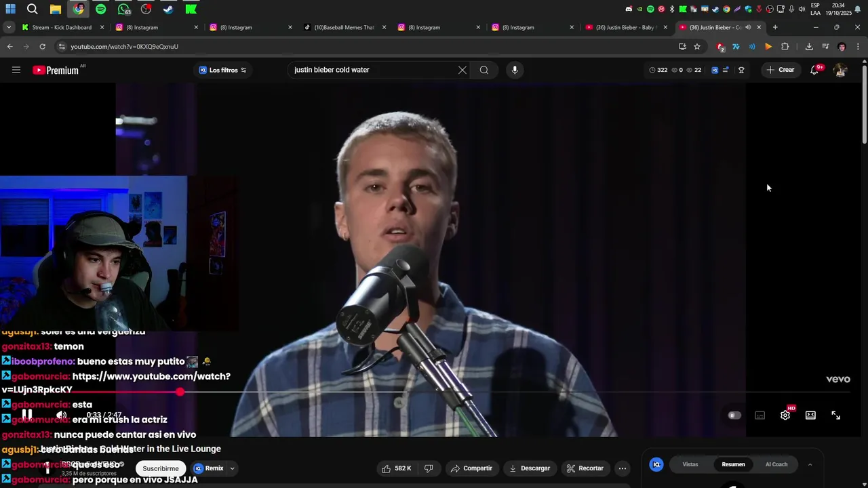Open the vidIQ list icon in header

(726, 70)
